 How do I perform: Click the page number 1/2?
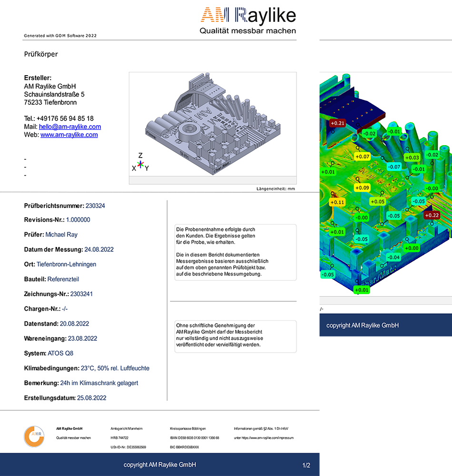click(x=306, y=466)
